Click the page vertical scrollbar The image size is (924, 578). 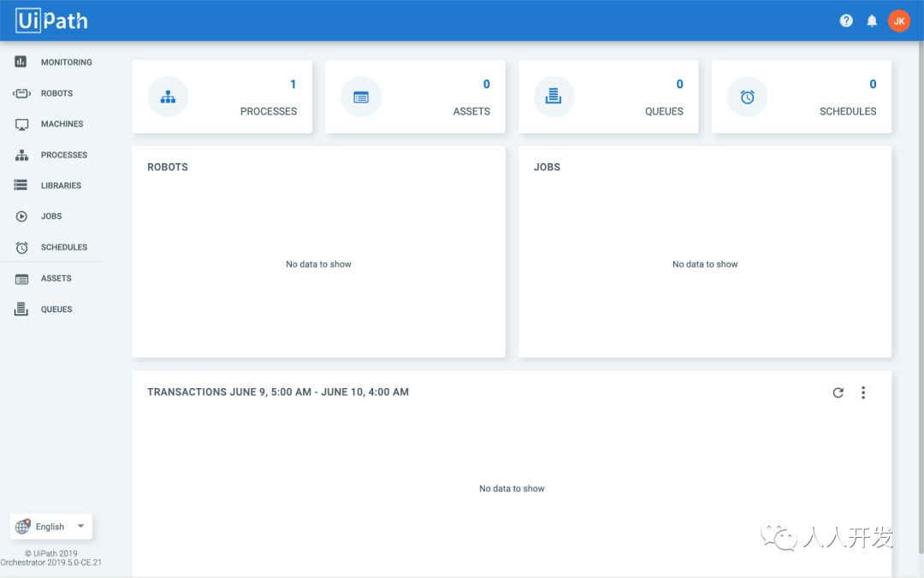921,298
